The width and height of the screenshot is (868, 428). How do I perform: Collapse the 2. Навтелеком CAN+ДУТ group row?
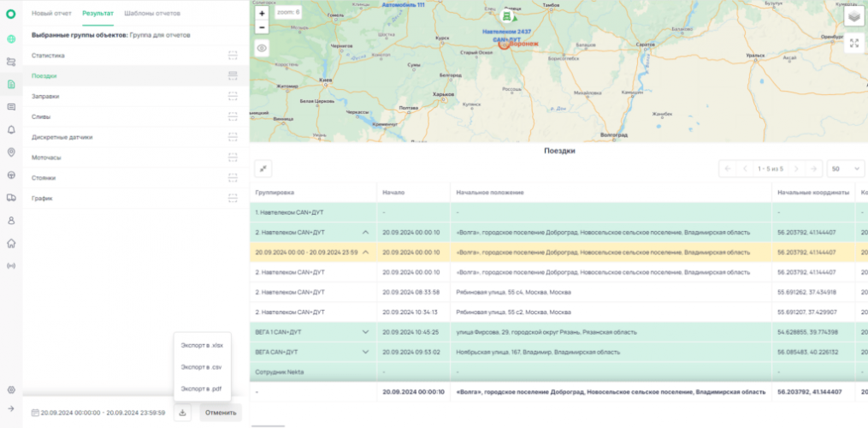365,232
